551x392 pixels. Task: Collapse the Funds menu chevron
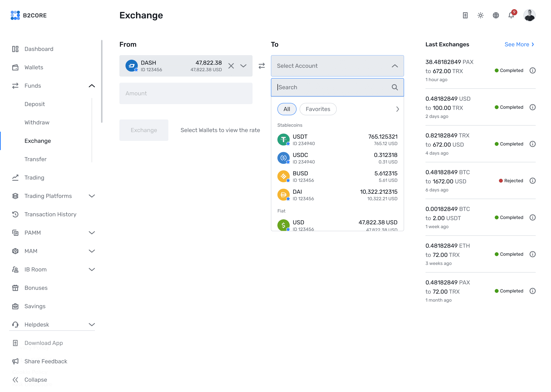(x=92, y=86)
